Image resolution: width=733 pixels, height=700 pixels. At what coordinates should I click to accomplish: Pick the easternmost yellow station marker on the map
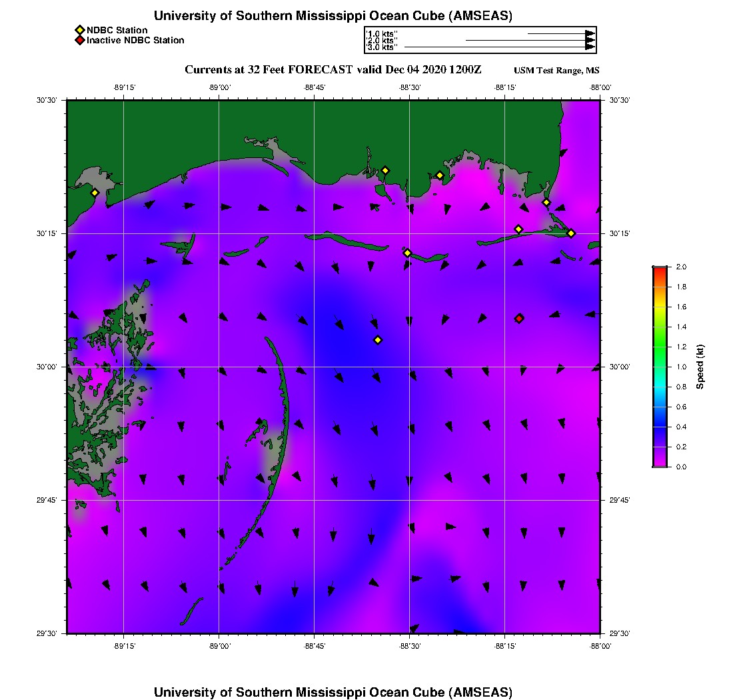click(571, 233)
